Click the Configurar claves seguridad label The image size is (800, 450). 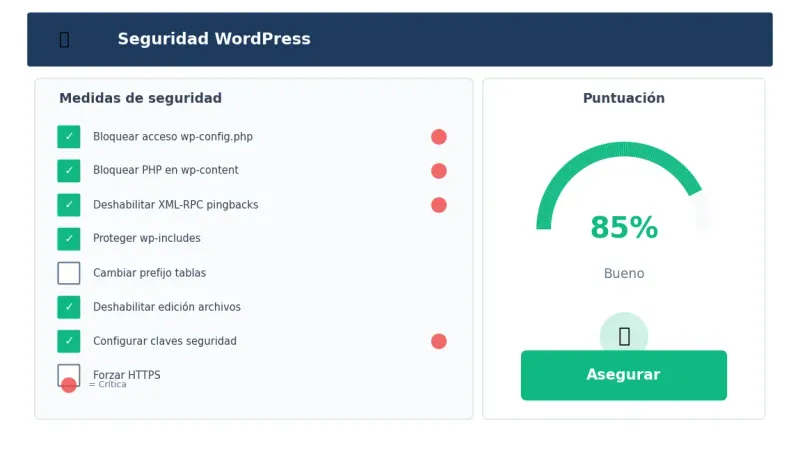click(x=165, y=341)
